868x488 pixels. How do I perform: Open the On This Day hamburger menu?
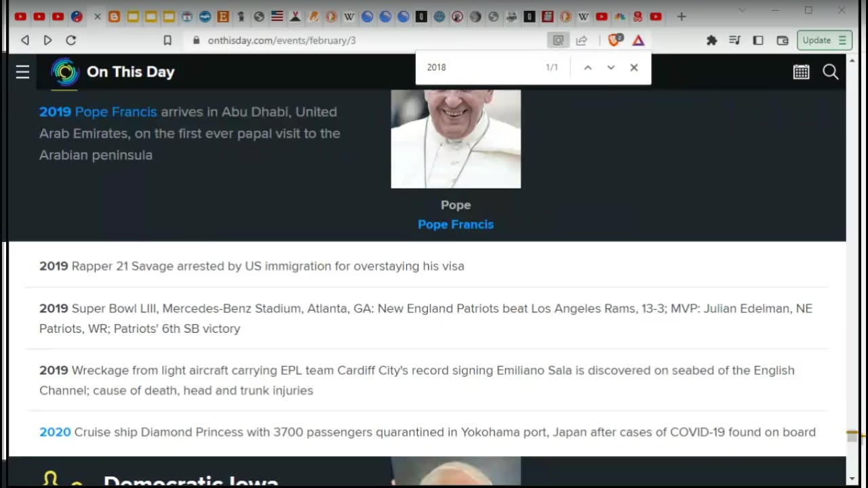tap(22, 72)
